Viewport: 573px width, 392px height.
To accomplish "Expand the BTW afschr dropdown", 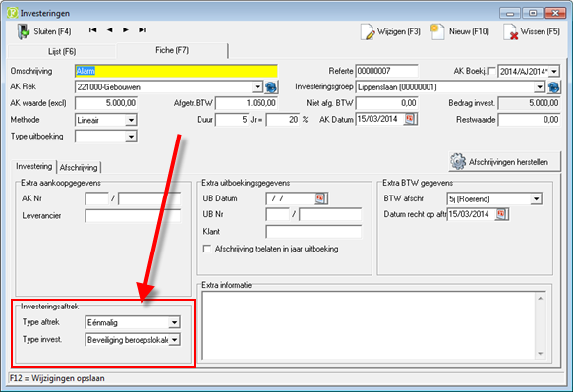I will click(x=536, y=199).
